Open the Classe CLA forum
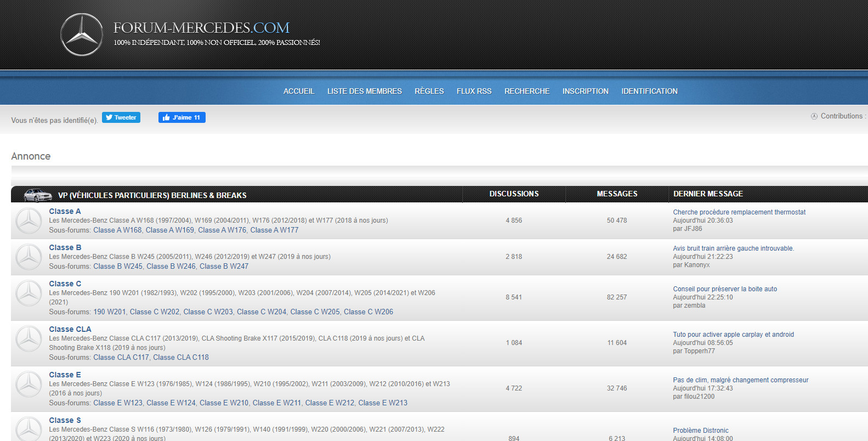The width and height of the screenshot is (868, 441). pyautogui.click(x=70, y=329)
